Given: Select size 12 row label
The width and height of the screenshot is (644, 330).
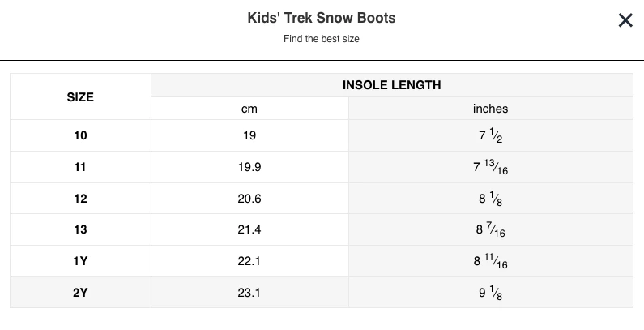Looking at the screenshot, I should coord(80,199).
